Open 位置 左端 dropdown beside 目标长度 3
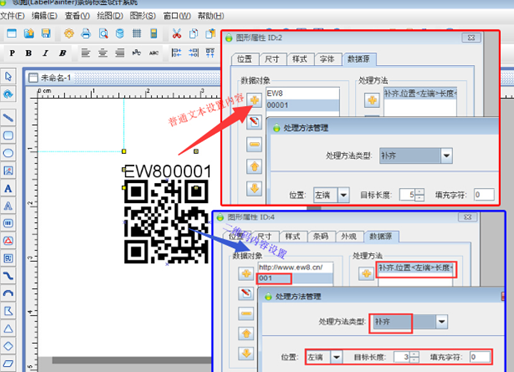 (336, 357)
